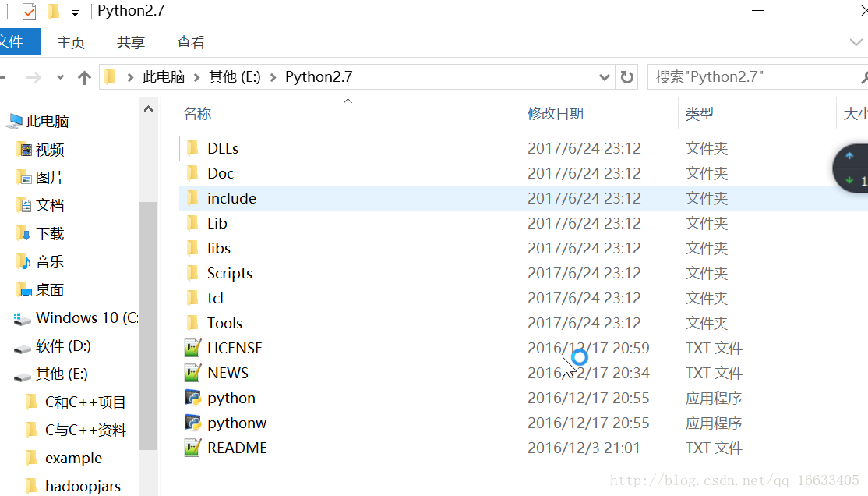
Task: Click the new folder icon in title bar
Action: coord(54,11)
